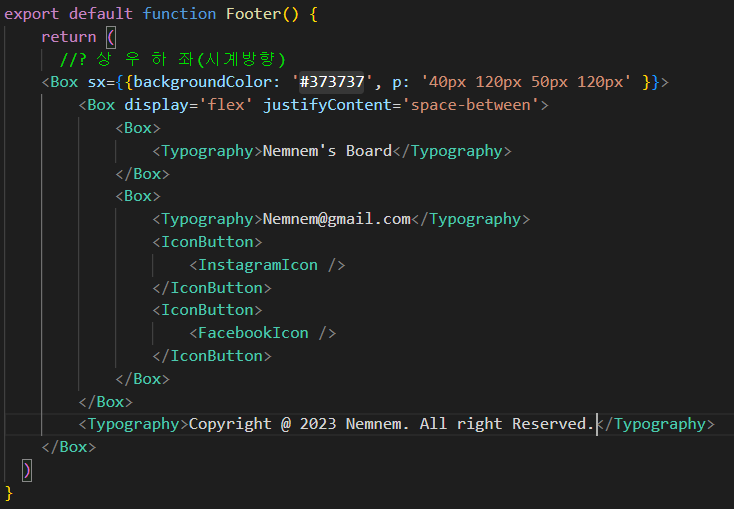This screenshot has height=509, width=734.
Task: Click the InstagramIcon component tag
Action: coord(267,265)
